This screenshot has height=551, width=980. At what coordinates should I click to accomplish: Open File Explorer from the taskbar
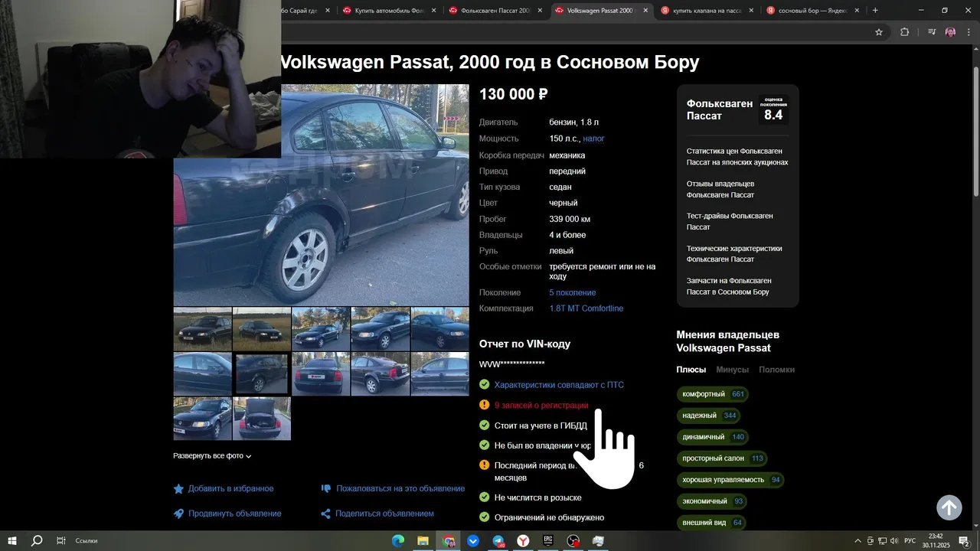(423, 541)
